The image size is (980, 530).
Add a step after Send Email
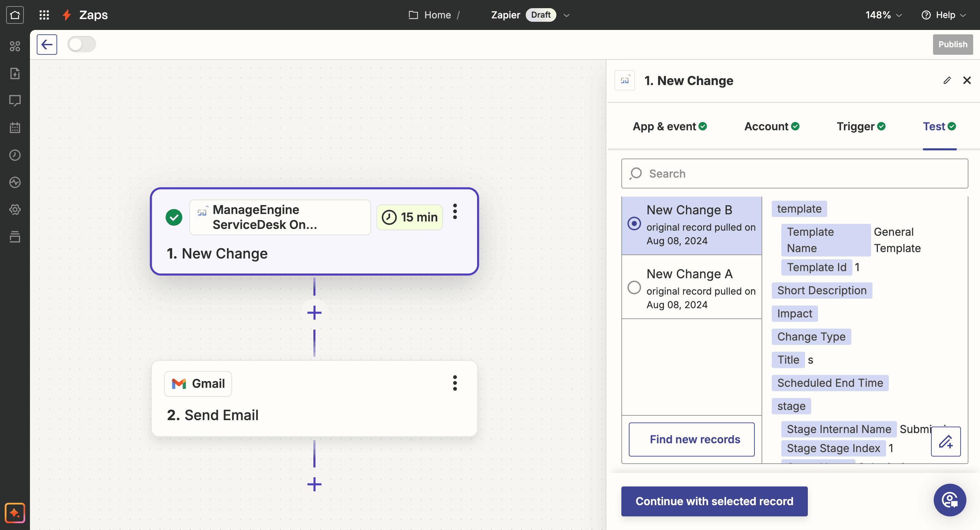(314, 484)
